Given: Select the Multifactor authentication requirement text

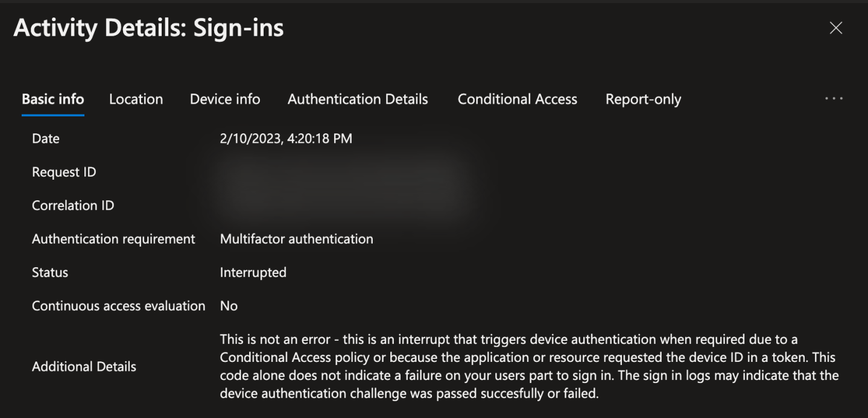Looking at the screenshot, I should [x=296, y=239].
